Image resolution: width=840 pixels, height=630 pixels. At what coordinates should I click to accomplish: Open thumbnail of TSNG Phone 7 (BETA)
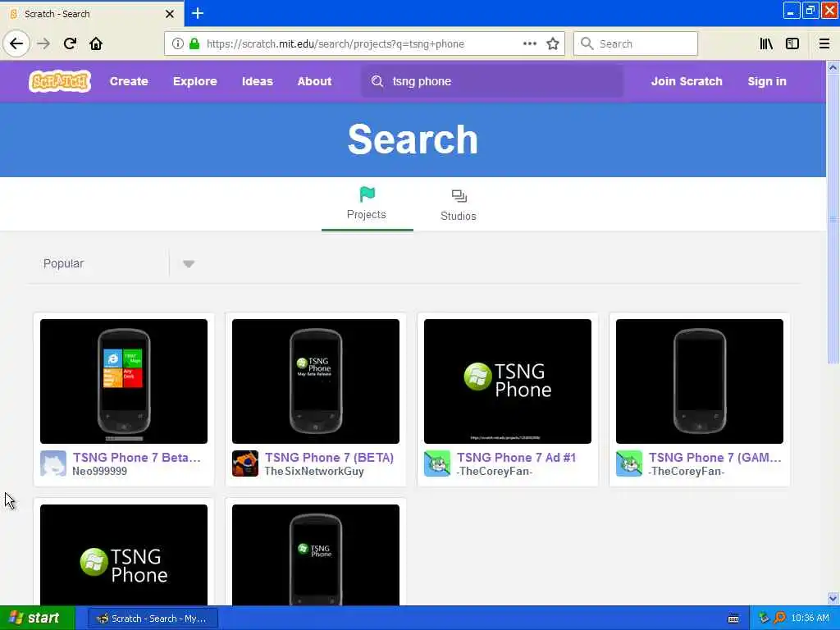coord(316,381)
